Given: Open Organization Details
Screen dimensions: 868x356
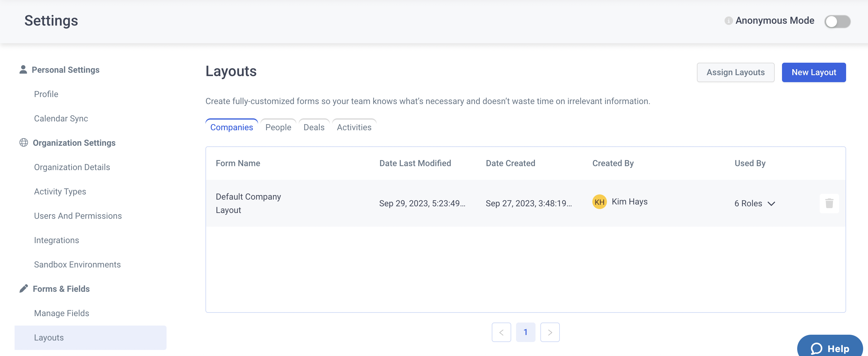Looking at the screenshot, I should coord(72,167).
